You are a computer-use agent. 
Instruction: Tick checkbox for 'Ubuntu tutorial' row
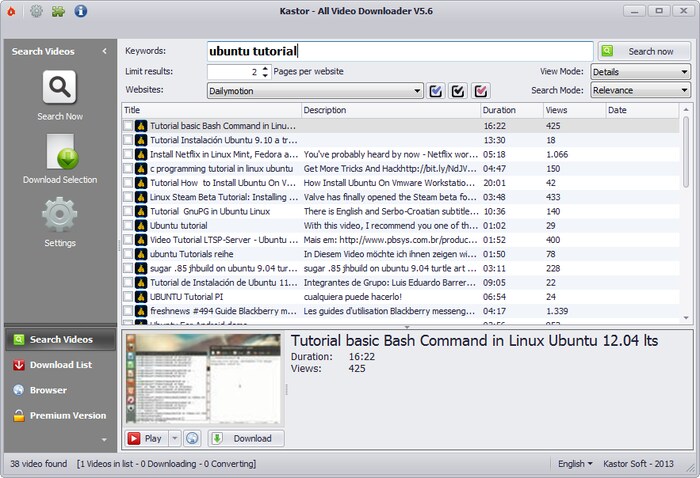pos(129,226)
